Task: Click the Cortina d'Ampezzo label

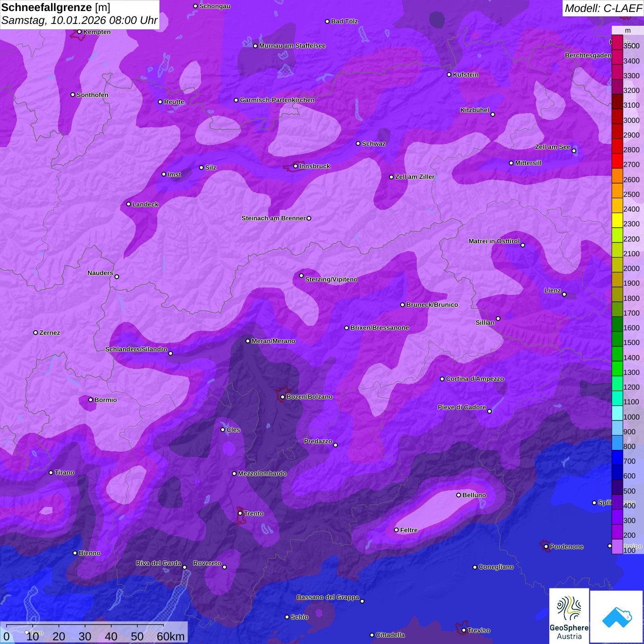Action: [475, 379]
